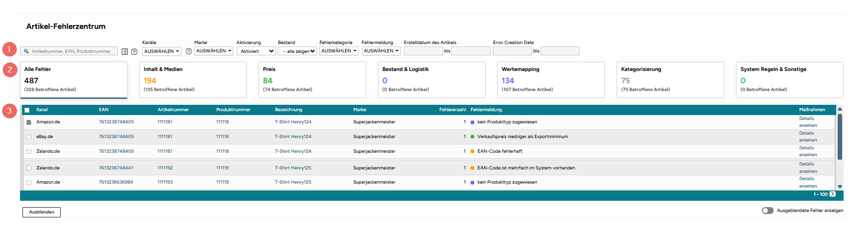Open the list icon beside the search field
This screenshot has width=868, height=237.
(x=125, y=51)
